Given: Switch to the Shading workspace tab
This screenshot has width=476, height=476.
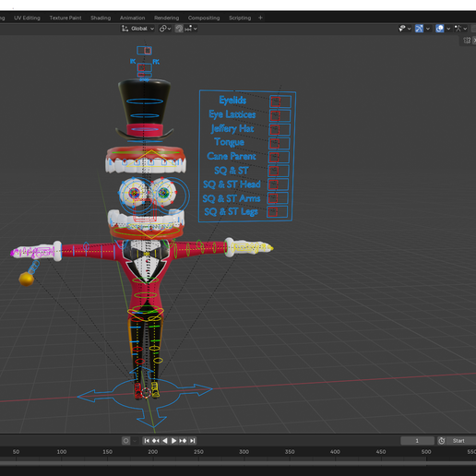Looking at the screenshot, I should tap(101, 18).
